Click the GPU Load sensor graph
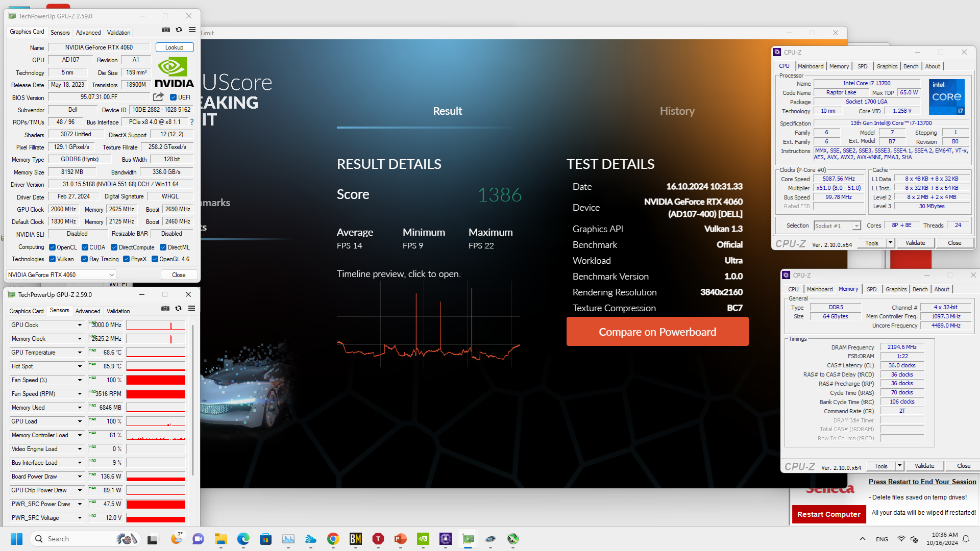The height and width of the screenshot is (551, 980). click(x=156, y=421)
